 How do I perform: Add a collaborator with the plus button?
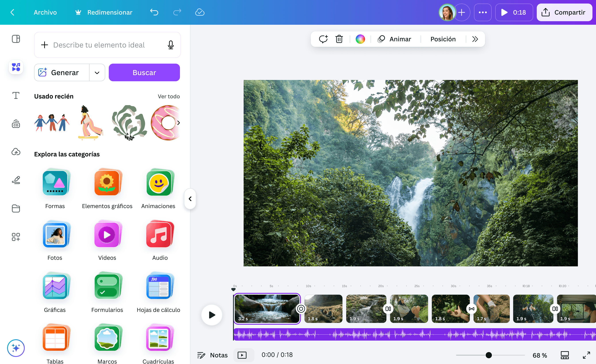[462, 12]
